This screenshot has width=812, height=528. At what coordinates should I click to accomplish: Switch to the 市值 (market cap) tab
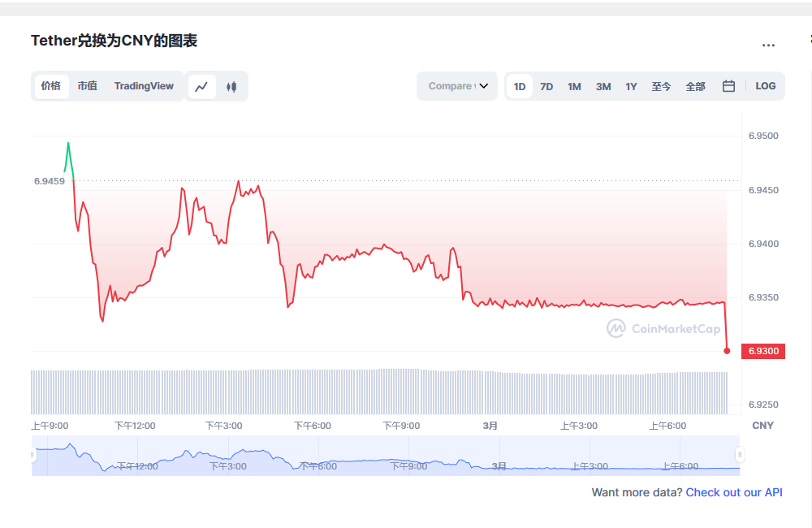87,85
